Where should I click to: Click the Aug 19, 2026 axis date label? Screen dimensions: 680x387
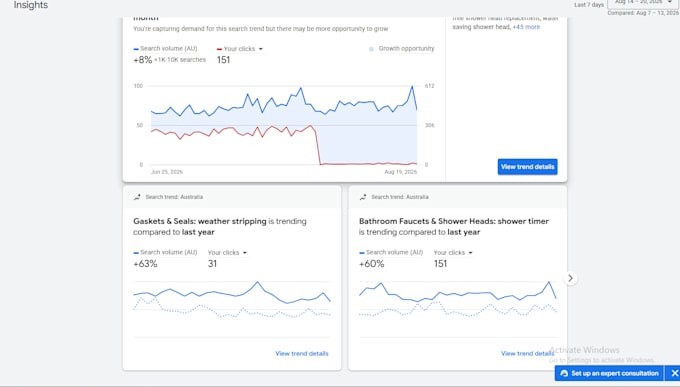pos(401,172)
